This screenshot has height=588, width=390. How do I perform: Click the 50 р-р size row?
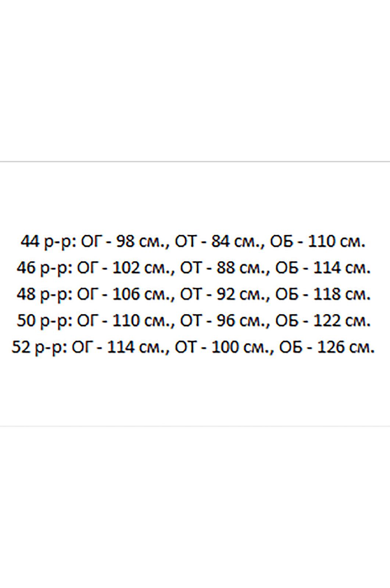pyautogui.click(x=194, y=321)
